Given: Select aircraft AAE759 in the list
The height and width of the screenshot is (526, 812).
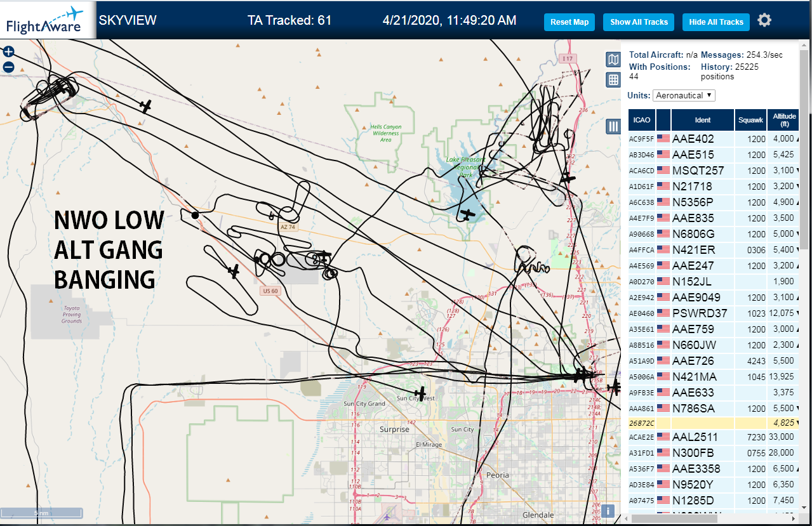Looking at the screenshot, I should [714, 329].
